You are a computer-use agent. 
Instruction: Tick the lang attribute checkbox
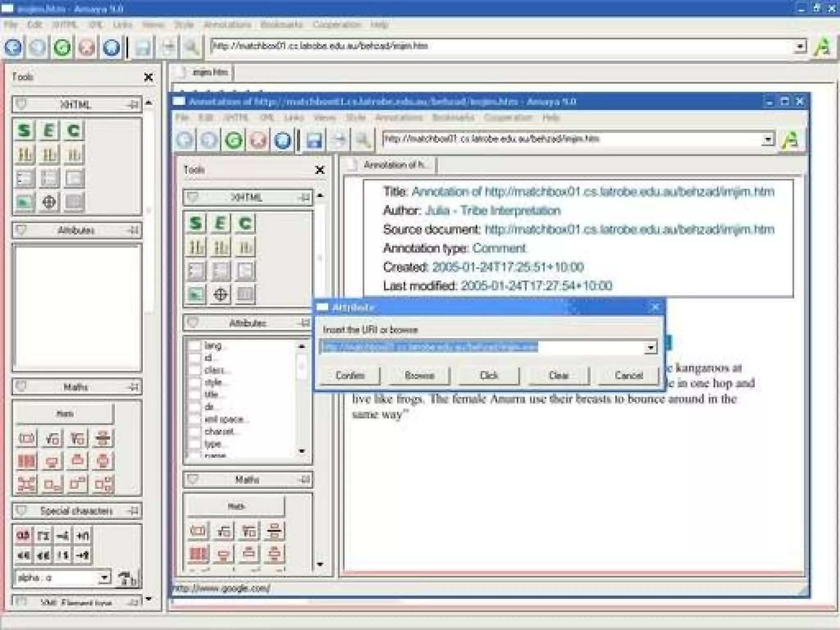(194, 346)
